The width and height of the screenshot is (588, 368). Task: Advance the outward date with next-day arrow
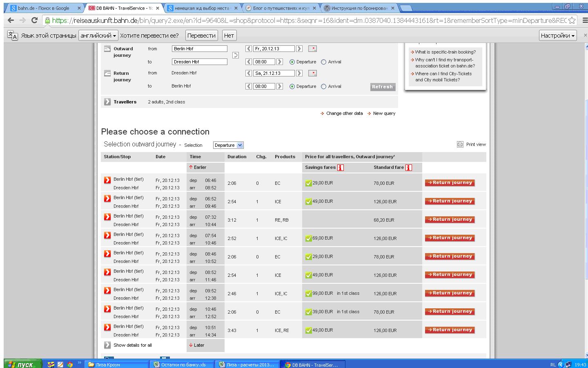[x=299, y=49]
